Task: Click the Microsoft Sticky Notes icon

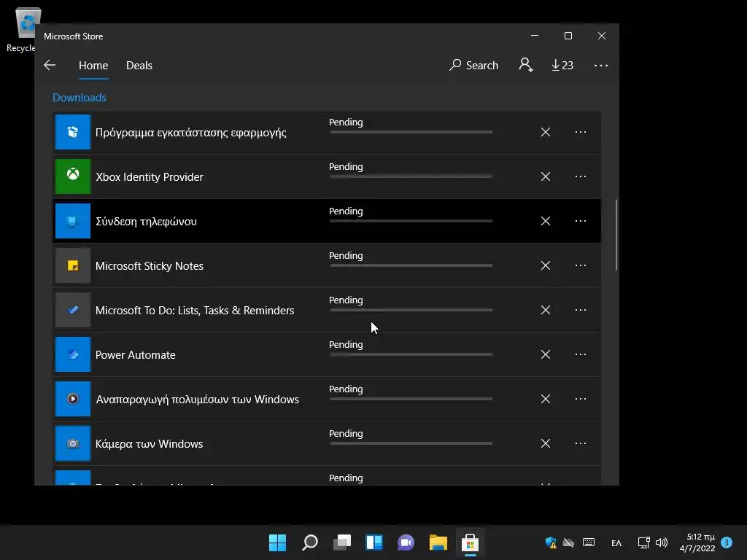Action: tap(73, 265)
